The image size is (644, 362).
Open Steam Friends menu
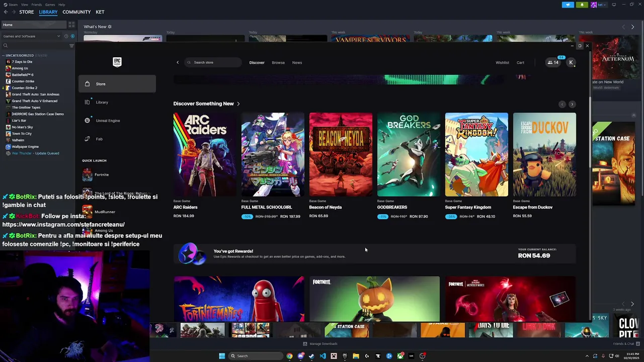[x=37, y=5]
